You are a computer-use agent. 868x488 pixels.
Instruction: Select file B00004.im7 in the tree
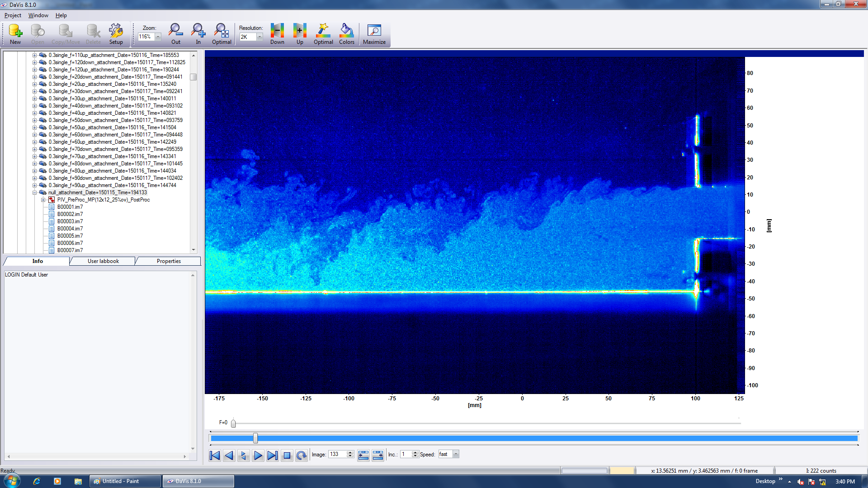point(70,229)
